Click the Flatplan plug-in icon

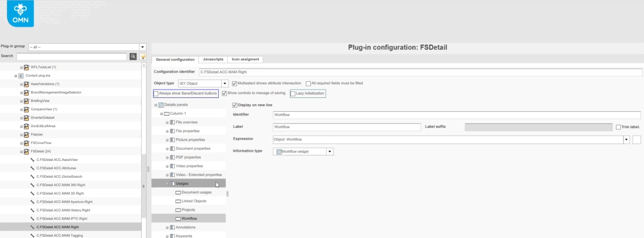pos(26,135)
